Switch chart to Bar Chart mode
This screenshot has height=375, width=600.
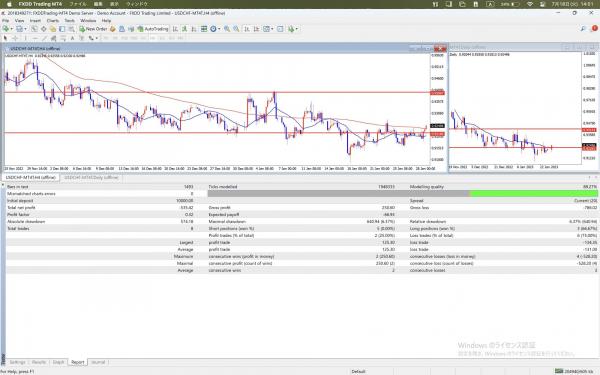pyautogui.click(x=175, y=29)
